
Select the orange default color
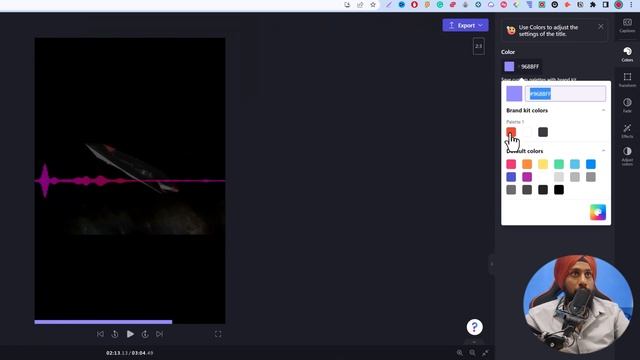[x=527, y=164]
